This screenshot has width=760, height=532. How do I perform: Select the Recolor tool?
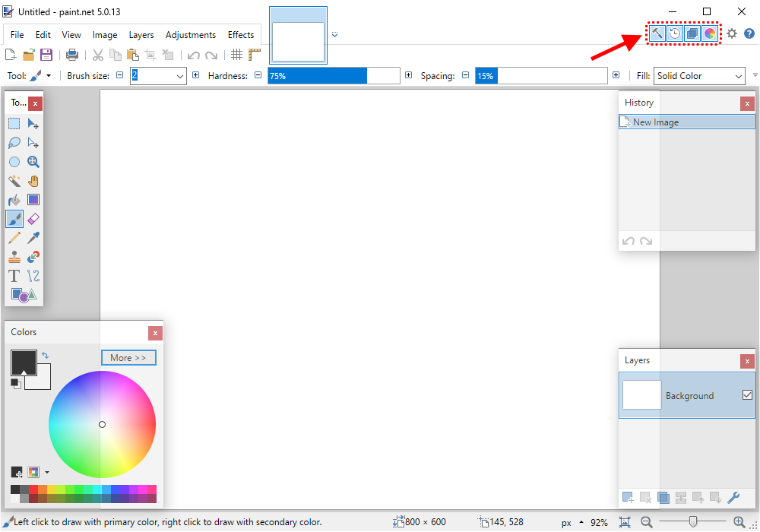point(33,257)
